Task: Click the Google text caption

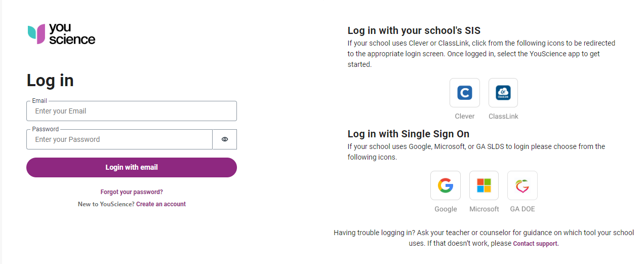Action: click(x=446, y=209)
